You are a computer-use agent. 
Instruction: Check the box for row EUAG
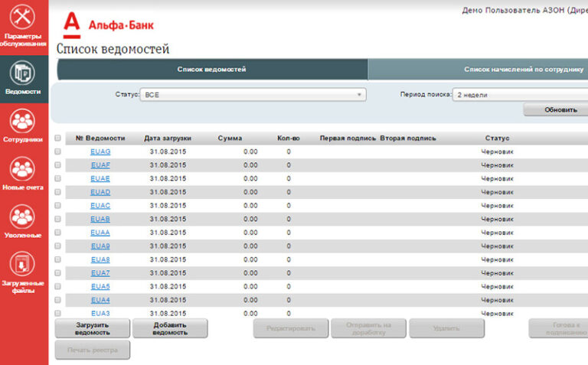click(57, 152)
